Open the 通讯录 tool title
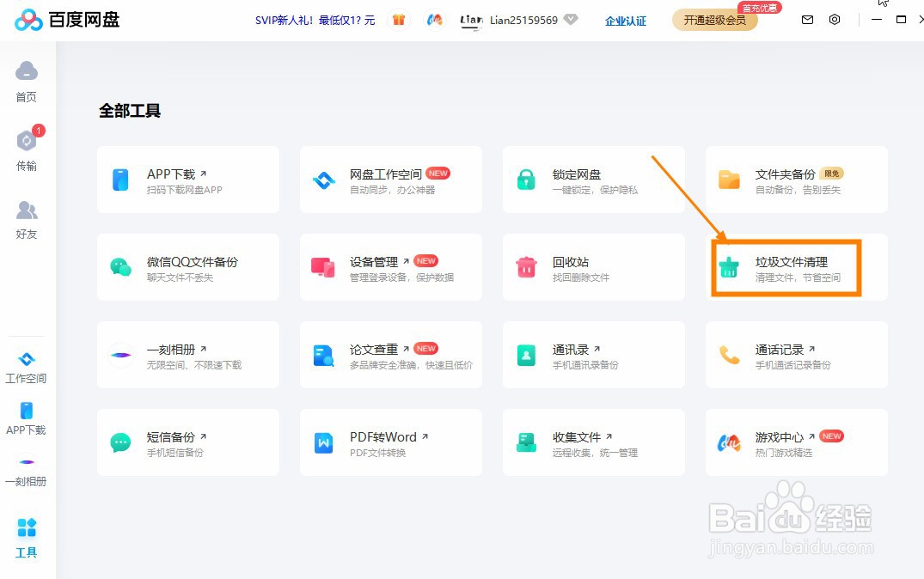The image size is (924, 579). [571, 350]
